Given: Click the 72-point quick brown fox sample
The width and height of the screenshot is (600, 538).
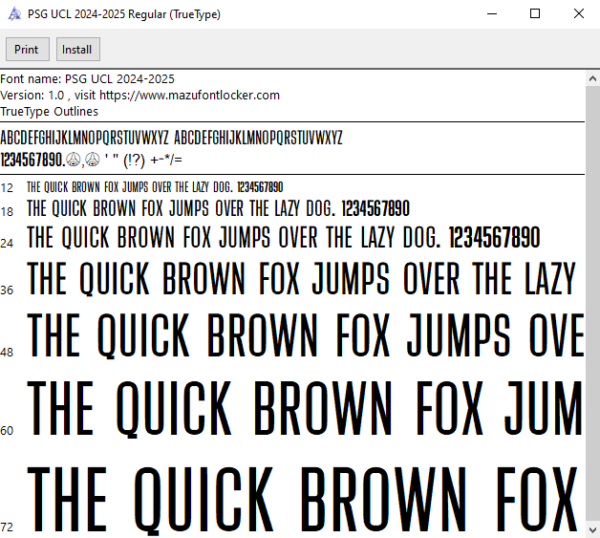Looking at the screenshot, I should point(302,500).
